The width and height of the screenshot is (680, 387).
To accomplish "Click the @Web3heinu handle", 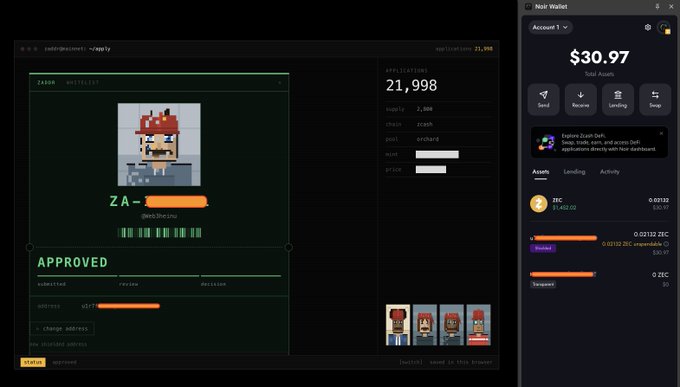I will click(x=159, y=216).
